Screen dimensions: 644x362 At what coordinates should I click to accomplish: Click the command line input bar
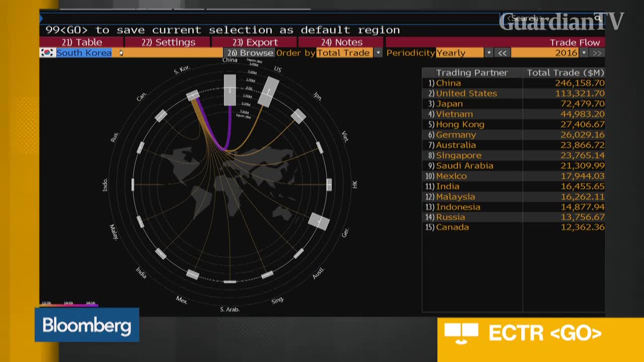[x=269, y=19]
